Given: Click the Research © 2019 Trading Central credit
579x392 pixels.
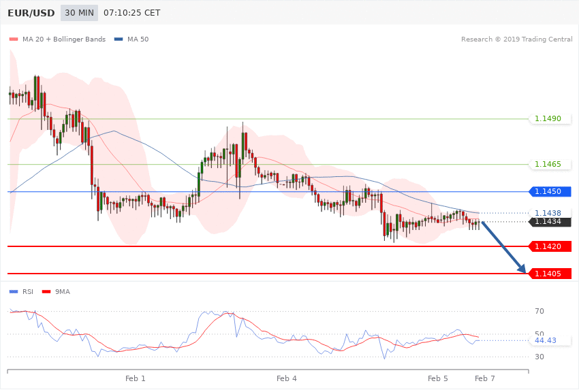Looking at the screenshot, I should click(516, 39).
